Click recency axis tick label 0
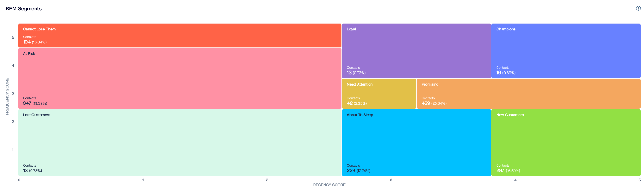The height and width of the screenshot is (194, 644). click(x=19, y=180)
